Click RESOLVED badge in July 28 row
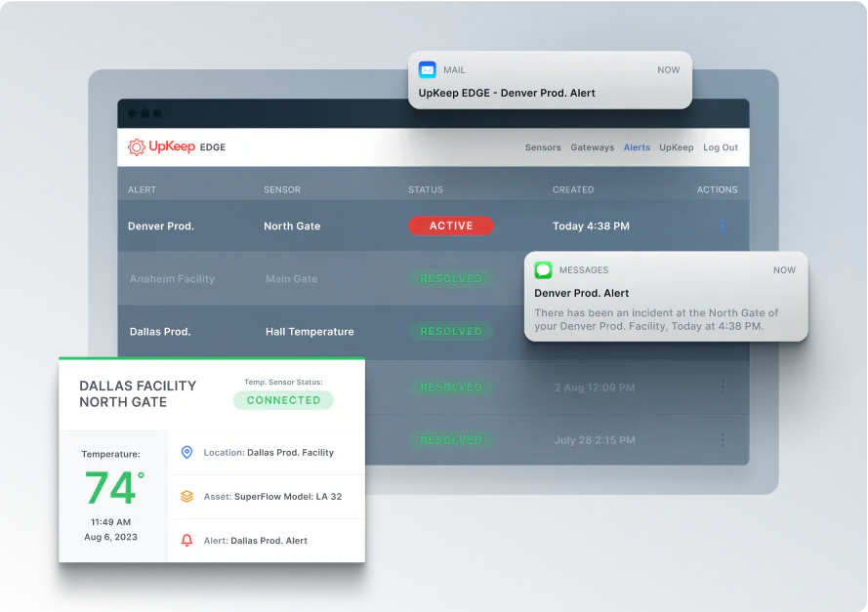Viewport: 868px width, 612px height. pos(451,440)
